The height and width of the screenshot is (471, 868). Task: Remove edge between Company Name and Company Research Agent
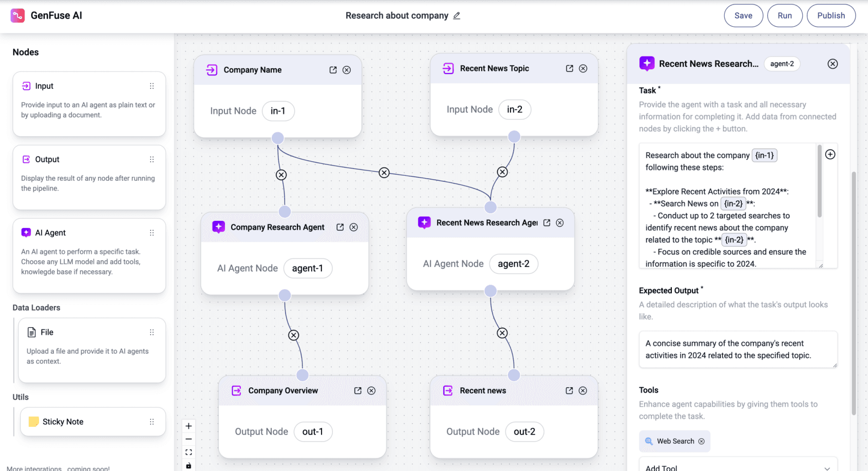point(281,175)
